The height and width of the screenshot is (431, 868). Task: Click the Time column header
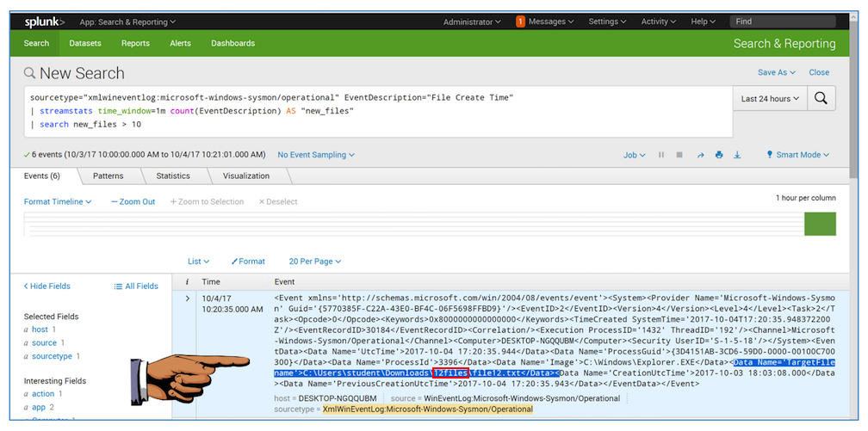tap(211, 281)
